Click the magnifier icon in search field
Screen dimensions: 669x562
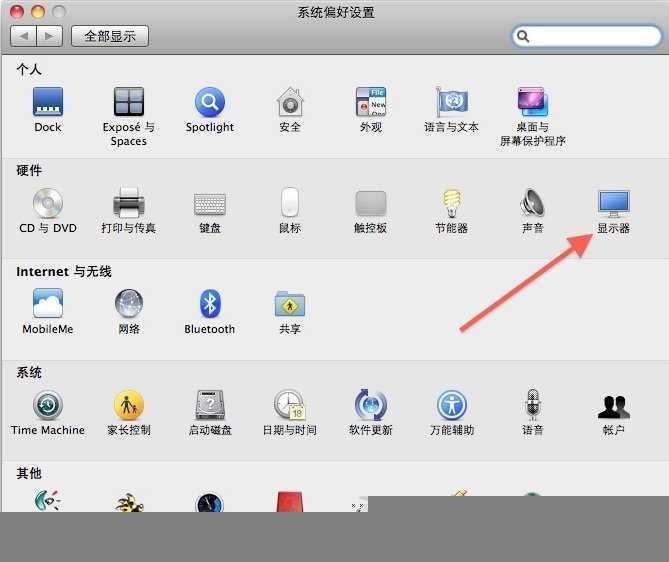523,36
